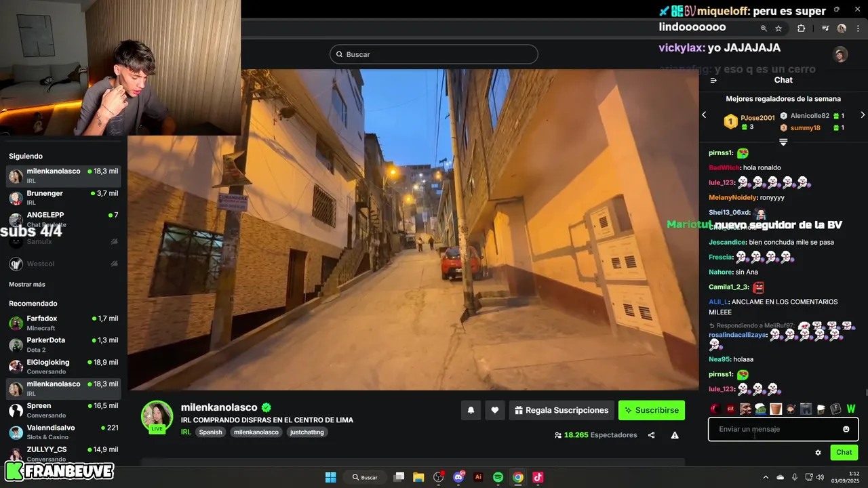The height and width of the screenshot is (488, 868).
Task: Bookmark page with the star icon
Action: 778,28
